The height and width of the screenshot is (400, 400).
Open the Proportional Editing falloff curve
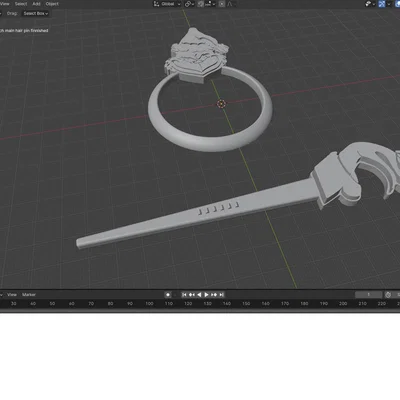pos(230,4)
